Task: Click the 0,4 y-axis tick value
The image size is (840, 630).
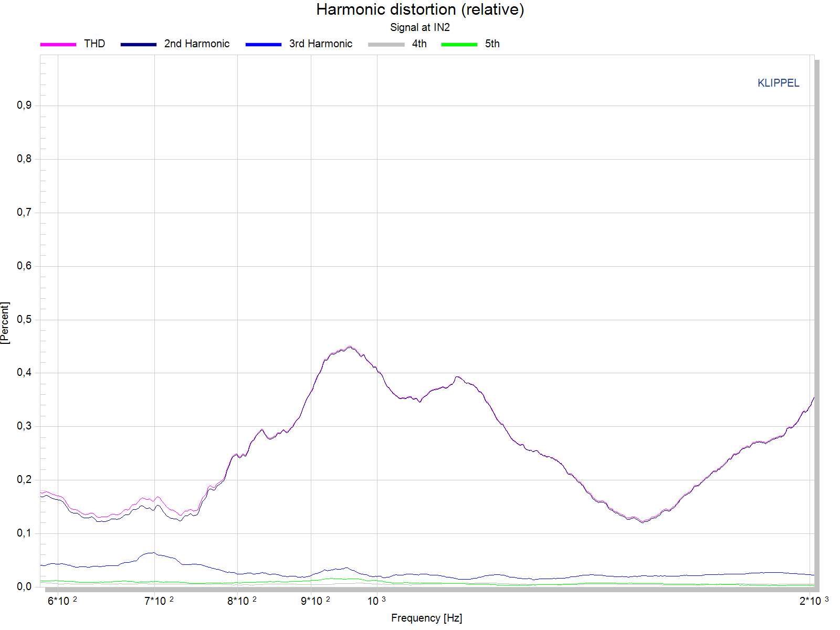Action: click(x=24, y=372)
